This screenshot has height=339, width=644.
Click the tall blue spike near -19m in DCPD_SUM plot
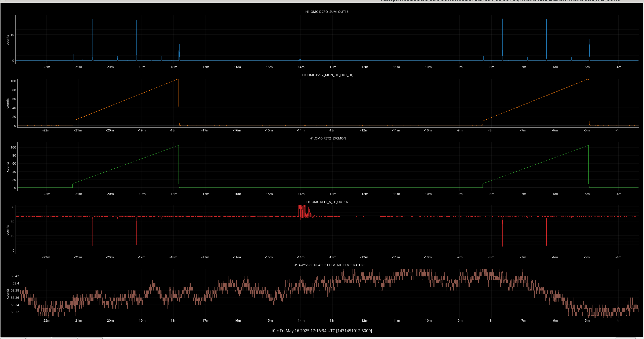click(136, 40)
